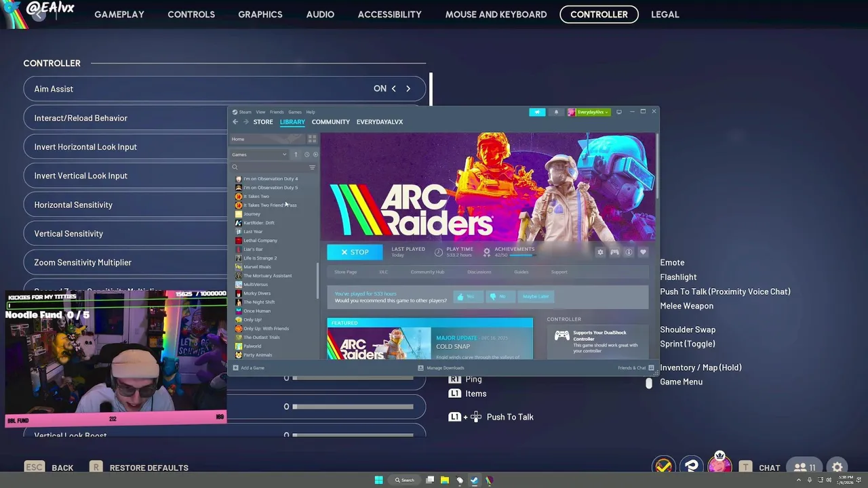The height and width of the screenshot is (488, 868).
Task: Select Marvel Rivals in library list
Action: pyautogui.click(x=257, y=267)
